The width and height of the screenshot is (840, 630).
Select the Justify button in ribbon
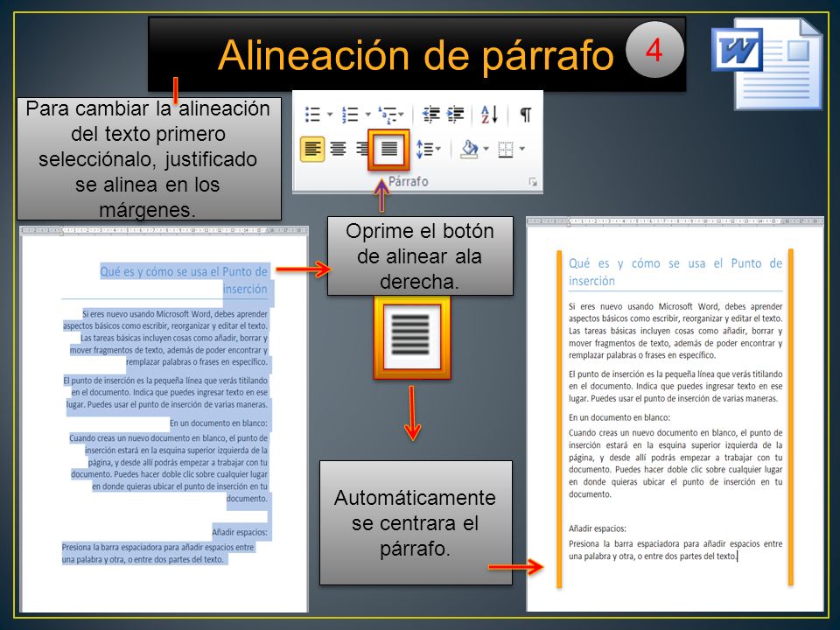(x=388, y=149)
